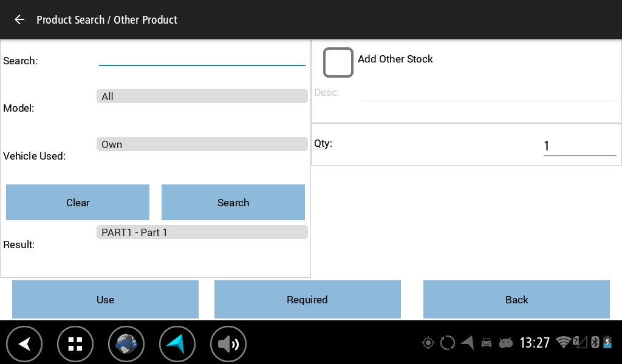
Task: Tap the GPS location status icon
Action: [x=428, y=343]
